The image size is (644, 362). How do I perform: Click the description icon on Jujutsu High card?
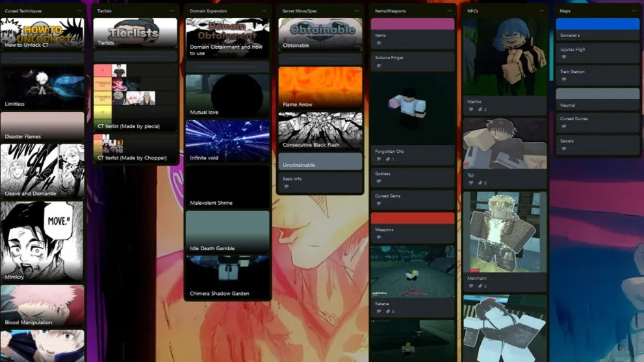click(x=564, y=57)
